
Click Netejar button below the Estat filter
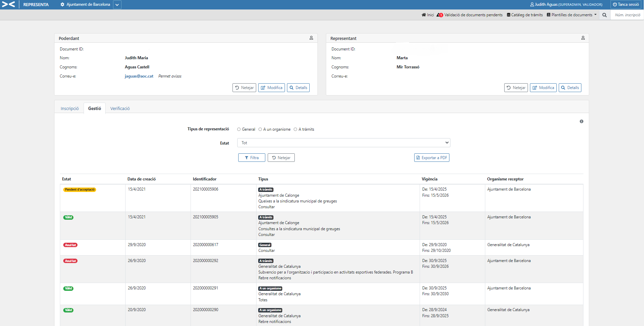coord(281,158)
